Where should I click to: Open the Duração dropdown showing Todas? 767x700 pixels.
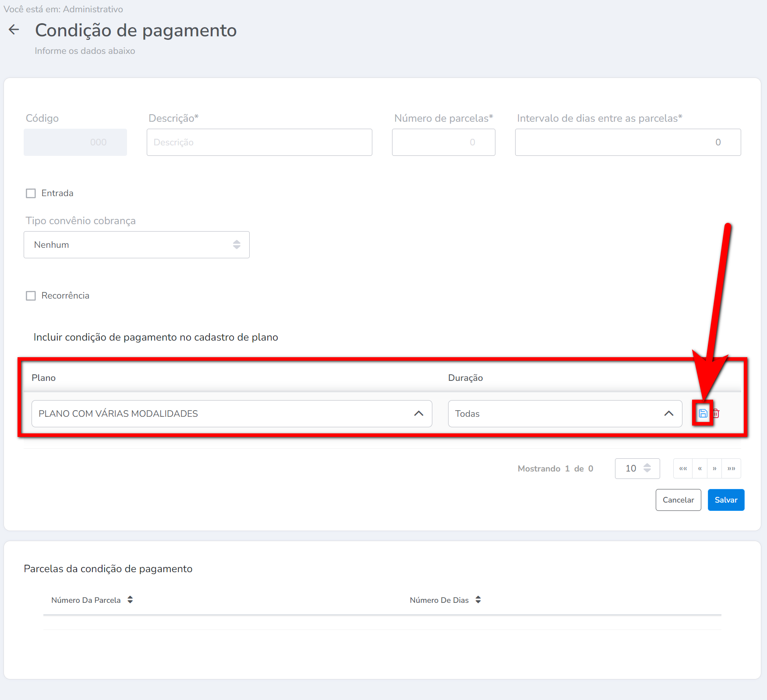[564, 414]
